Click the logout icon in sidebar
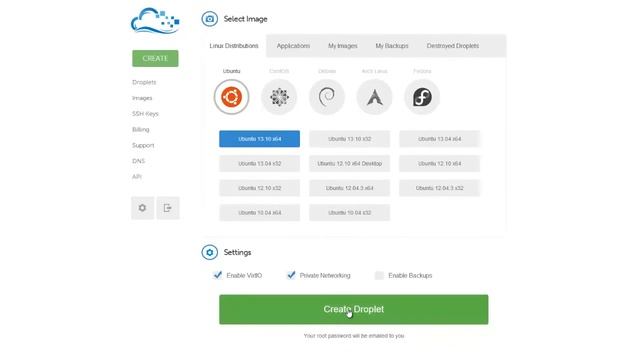Screen dimensions: 640x360 click(168, 208)
